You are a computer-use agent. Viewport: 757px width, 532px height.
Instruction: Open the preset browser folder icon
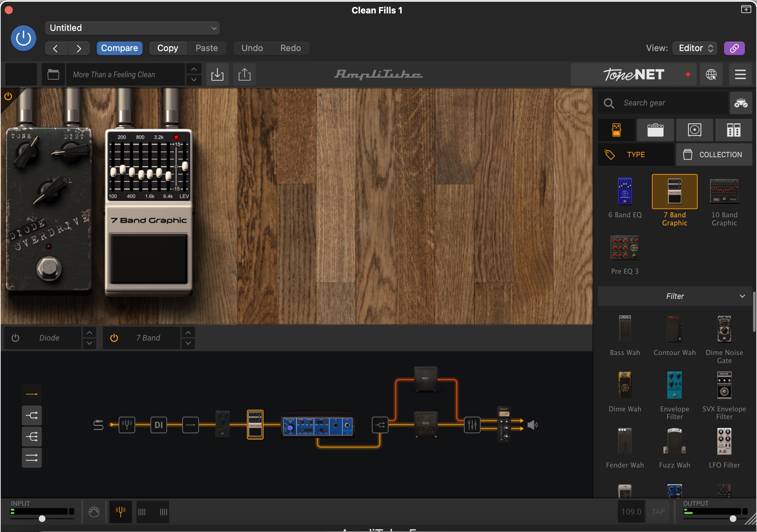53,74
